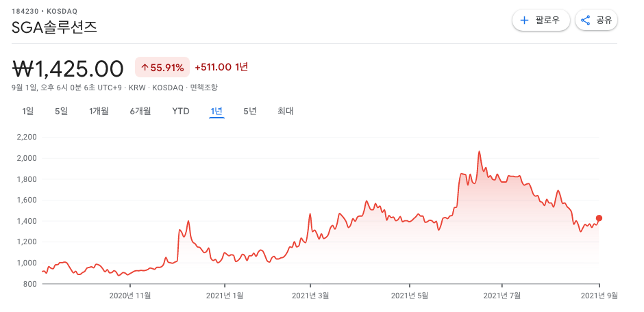Click the 2021년 7월 axis label
This screenshot has width=644, height=312.
[502, 295]
